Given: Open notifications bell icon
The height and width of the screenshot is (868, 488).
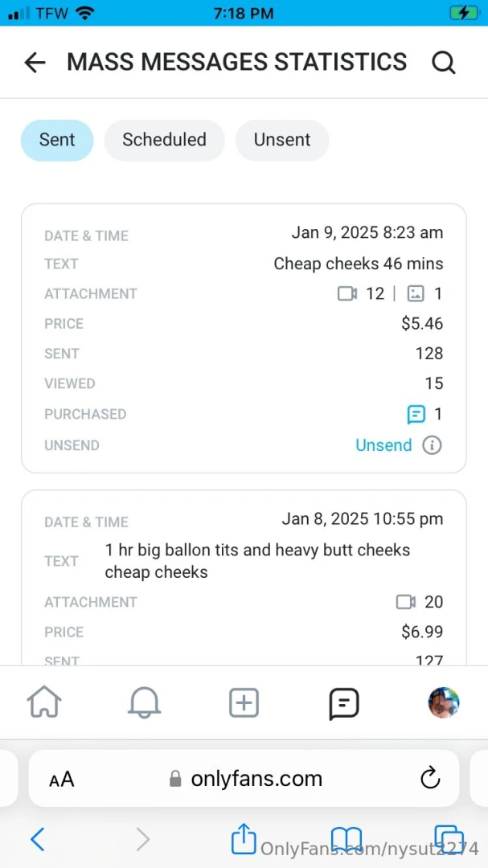Looking at the screenshot, I should click(x=144, y=703).
